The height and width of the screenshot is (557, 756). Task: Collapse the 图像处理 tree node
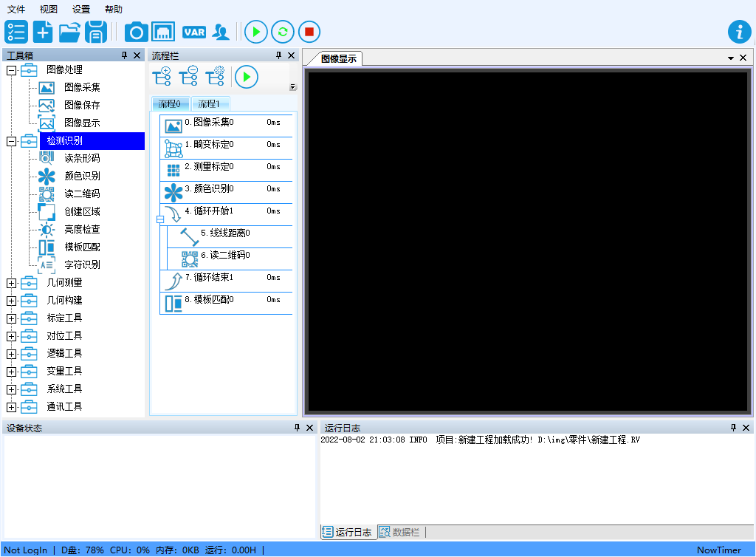[11, 71]
